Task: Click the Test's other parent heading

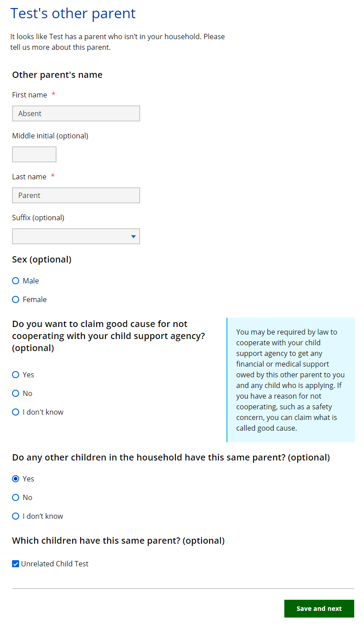Action: click(73, 13)
